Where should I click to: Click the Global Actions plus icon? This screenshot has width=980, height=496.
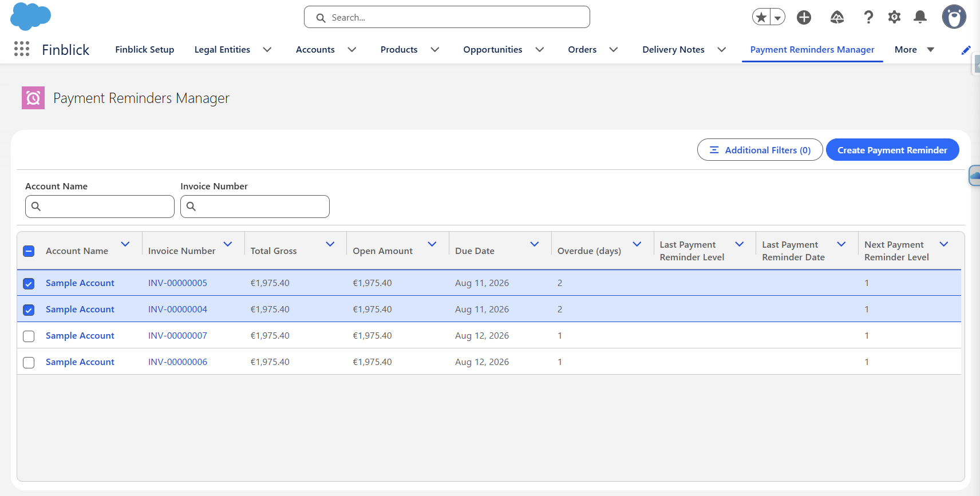click(x=804, y=17)
